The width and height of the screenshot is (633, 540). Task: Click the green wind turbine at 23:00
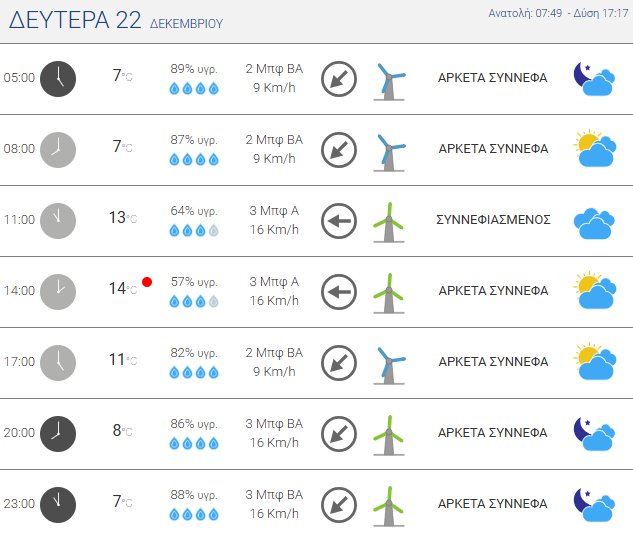click(389, 504)
